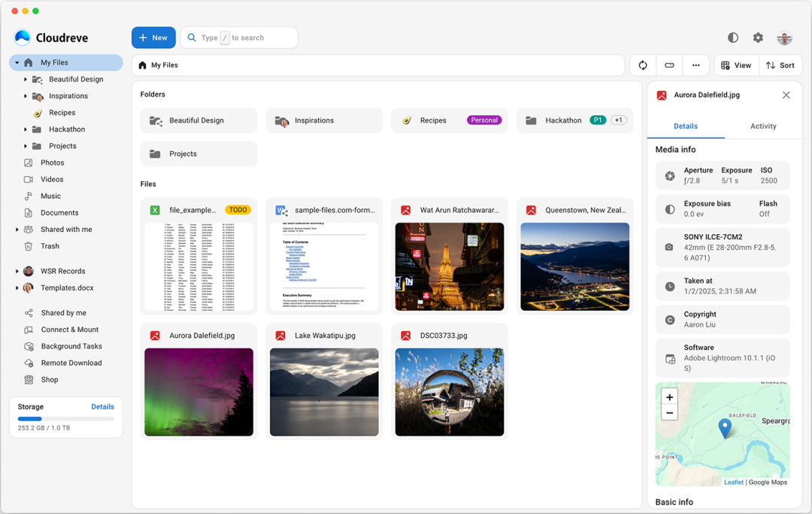Switch to the Activity tab
The height and width of the screenshot is (514, 812).
tap(762, 126)
